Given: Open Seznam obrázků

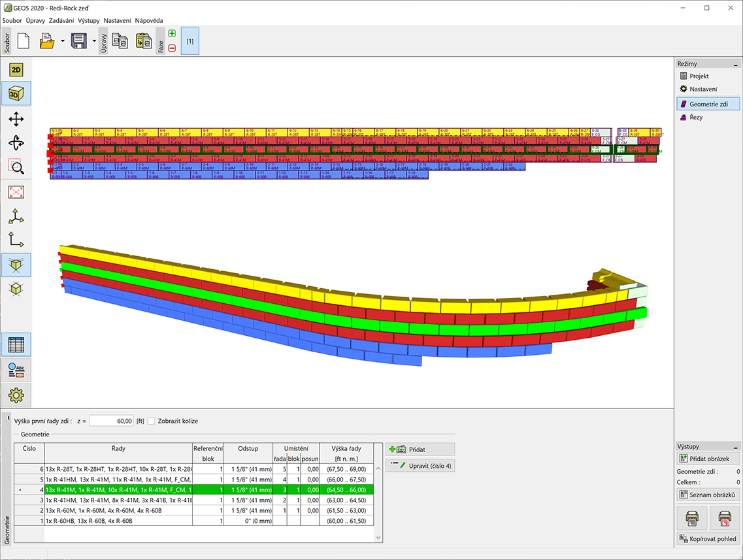Looking at the screenshot, I should (x=708, y=495).
